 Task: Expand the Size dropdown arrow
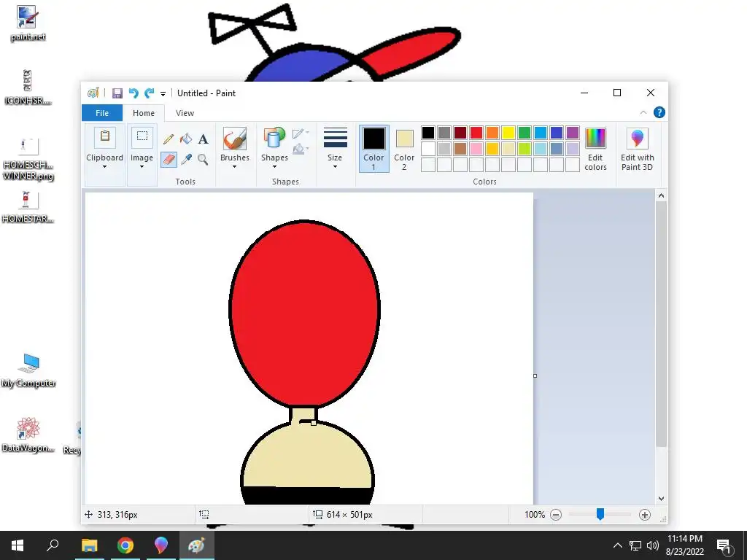[335, 167]
